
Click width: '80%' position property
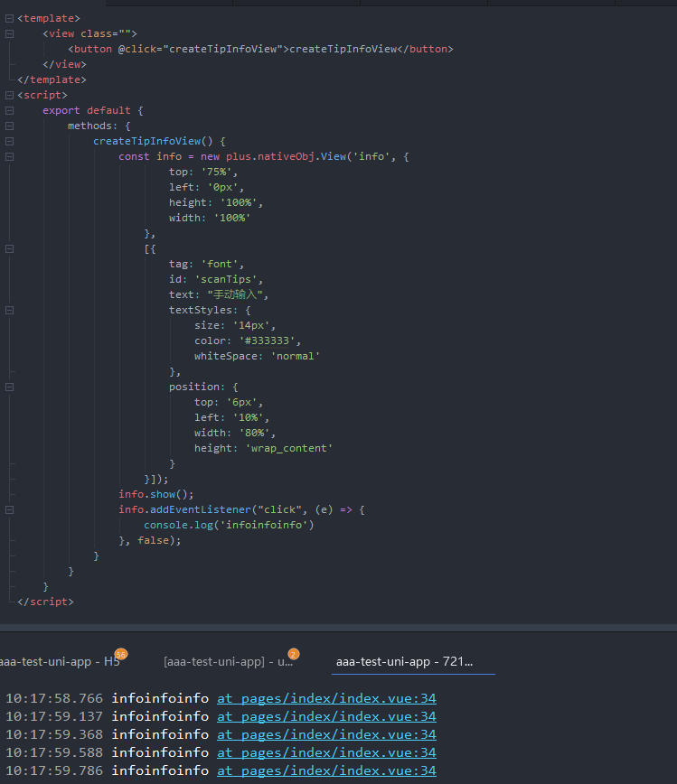(234, 433)
